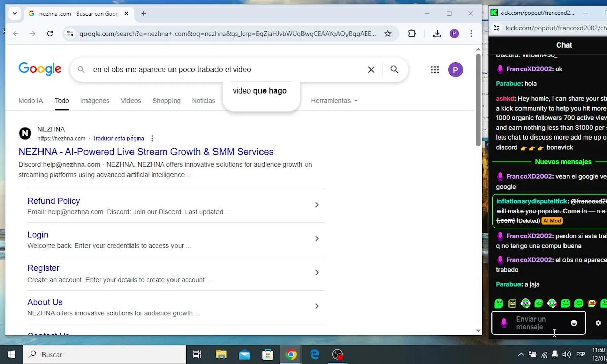Open File Explorer from the taskbar
This screenshot has width=607, height=364.
tap(221, 355)
